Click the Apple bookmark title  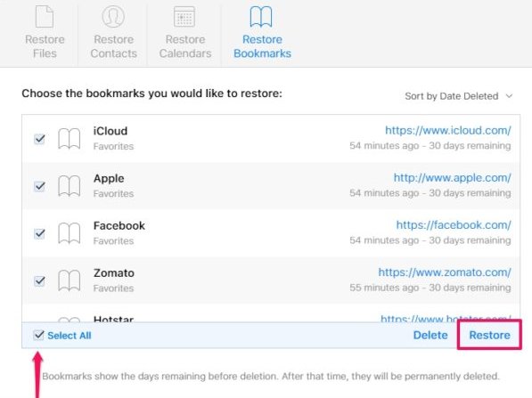coord(109,179)
